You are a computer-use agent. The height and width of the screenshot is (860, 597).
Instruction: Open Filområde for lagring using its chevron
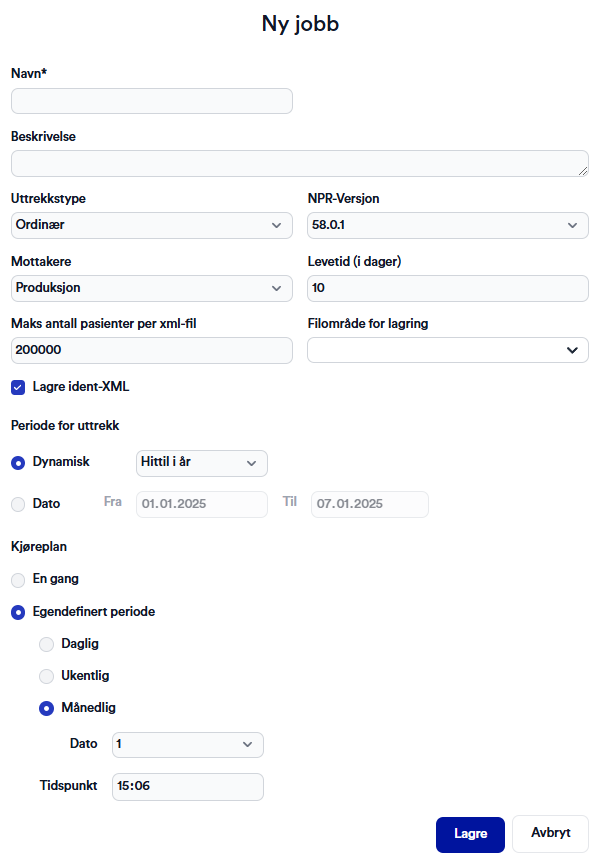point(575,350)
